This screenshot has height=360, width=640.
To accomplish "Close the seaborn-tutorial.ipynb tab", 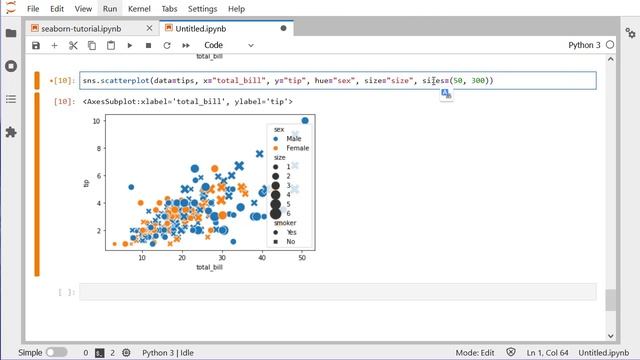I will click(x=149, y=28).
